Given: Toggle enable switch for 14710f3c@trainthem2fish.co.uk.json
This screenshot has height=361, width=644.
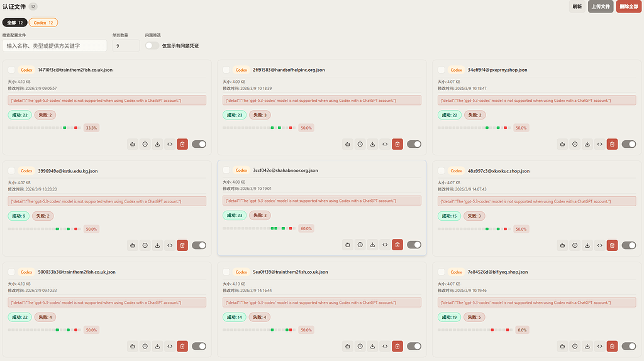Looking at the screenshot, I should coord(199,144).
